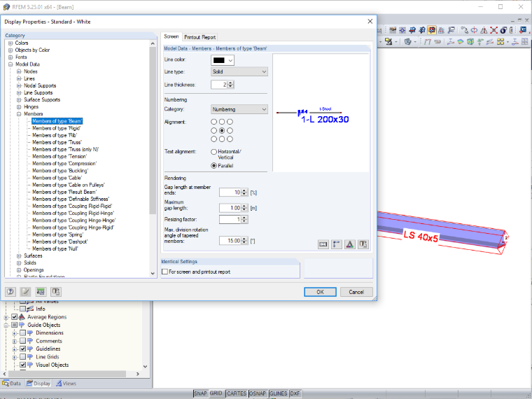This screenshot has height=399, width=532.
Task: Open the Numbering Category dropdown
Action: click(x=239, y=109)
